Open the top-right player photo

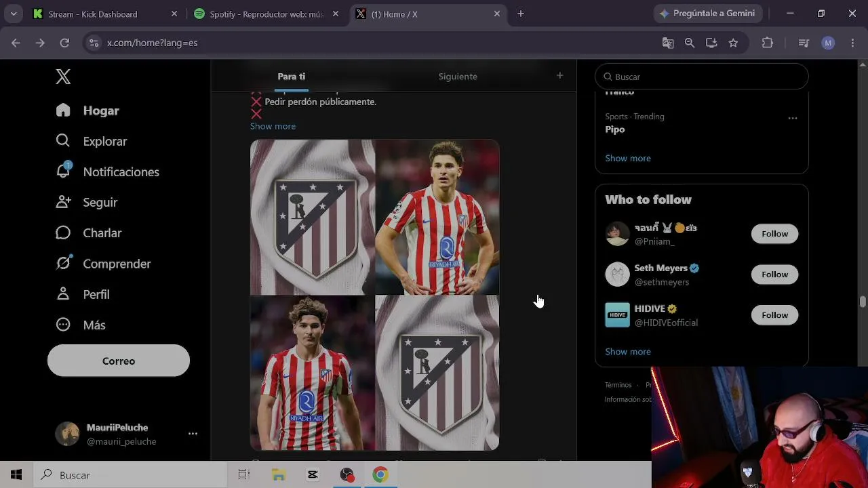[437, 217]
